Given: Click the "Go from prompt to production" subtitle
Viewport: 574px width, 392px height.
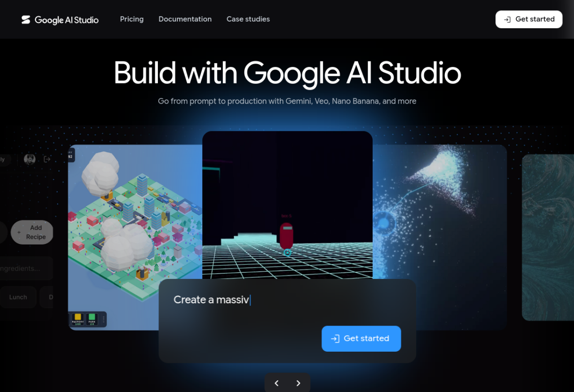Looking at the screenshot, I should pos(287,101).
